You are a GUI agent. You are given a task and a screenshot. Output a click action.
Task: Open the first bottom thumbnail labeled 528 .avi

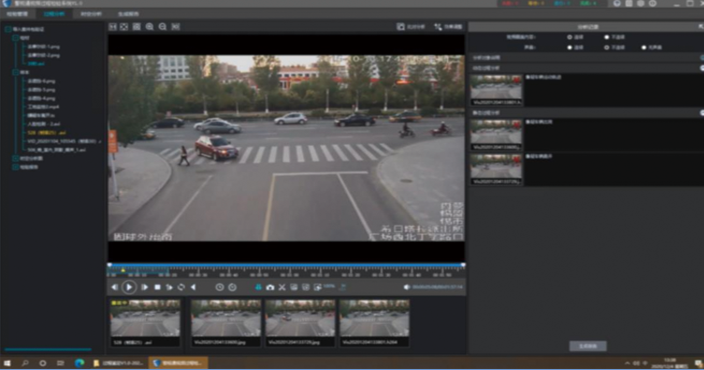coord(145,323)
